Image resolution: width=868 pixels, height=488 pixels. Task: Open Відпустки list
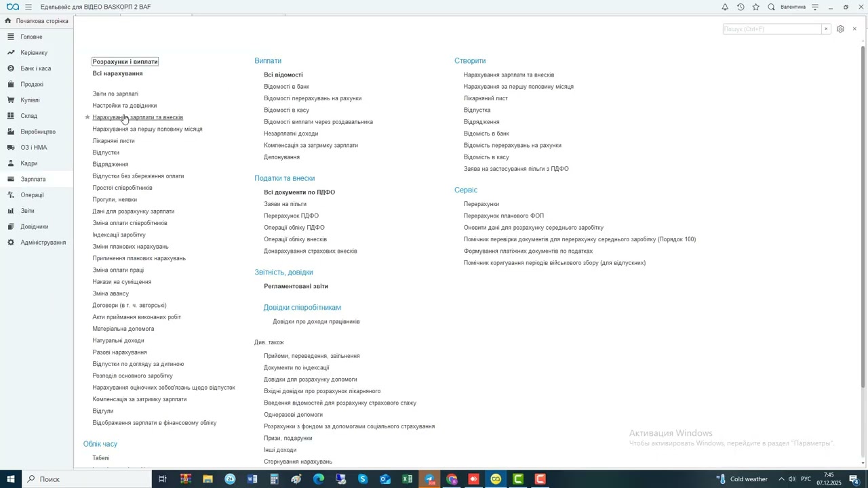106,152
